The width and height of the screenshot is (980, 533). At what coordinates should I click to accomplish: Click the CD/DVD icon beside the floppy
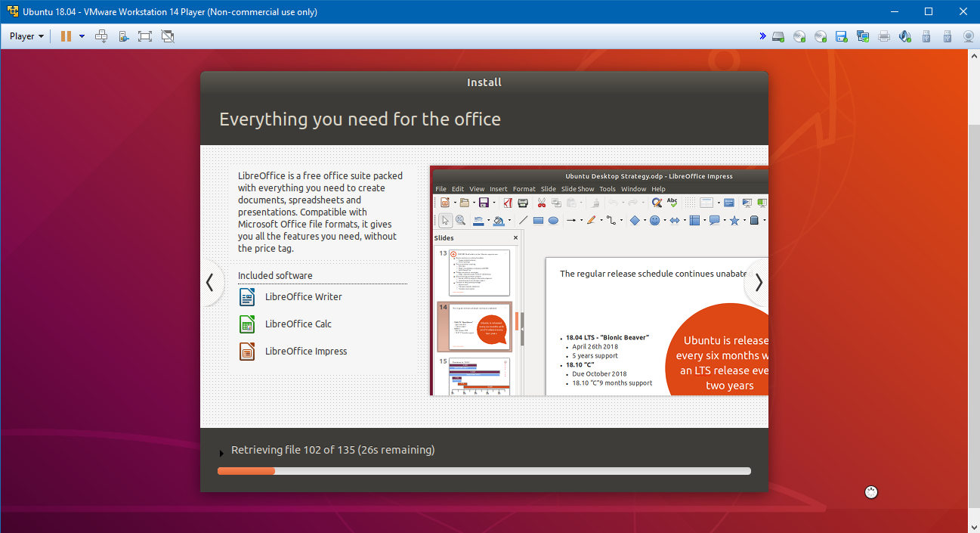[821, 36]
